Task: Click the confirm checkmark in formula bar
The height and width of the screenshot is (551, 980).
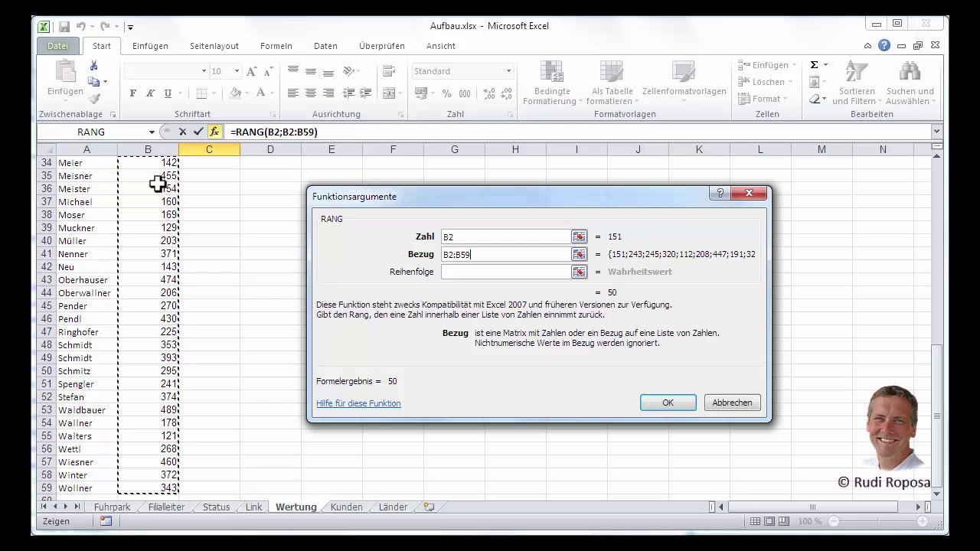Action: pos(198,132)
